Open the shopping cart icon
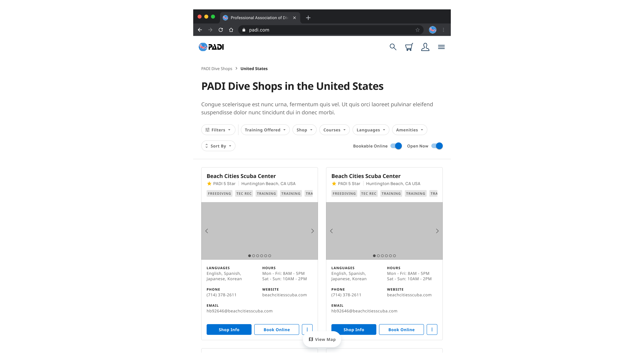This screenshot has height=362, width=644. pos(409,47)
